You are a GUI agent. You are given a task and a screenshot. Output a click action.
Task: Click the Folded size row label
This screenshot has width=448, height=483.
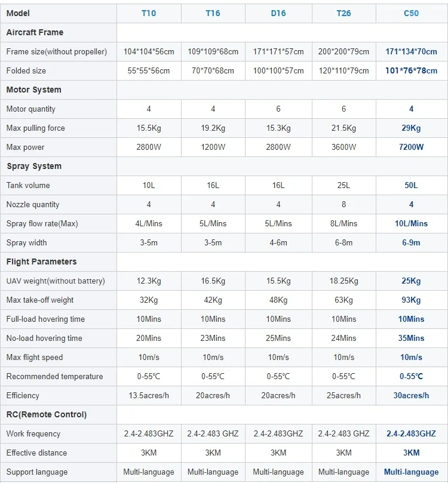point(26,70)
